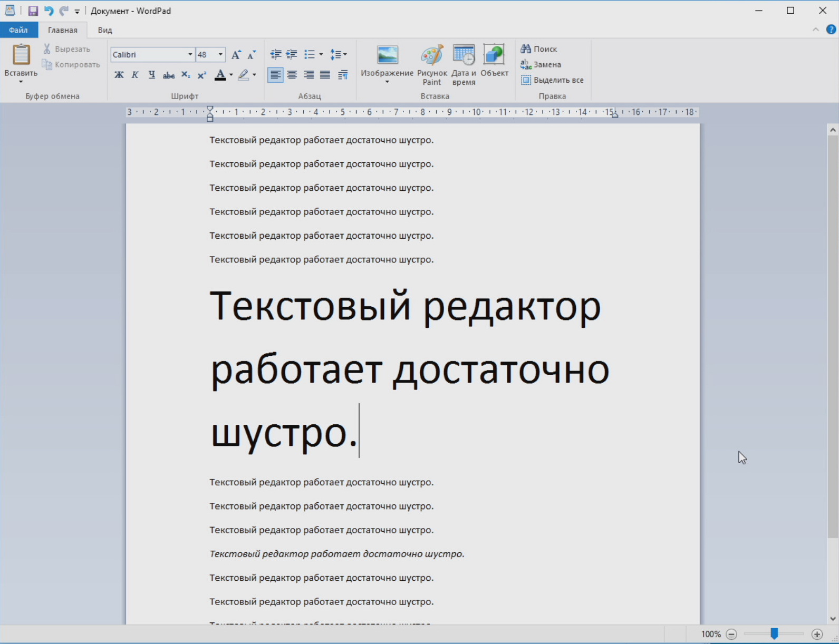This screenshot has height=644, width=839.
Task: Click the Undo arrow in quick access toolbar
Action: click(49, 11)
